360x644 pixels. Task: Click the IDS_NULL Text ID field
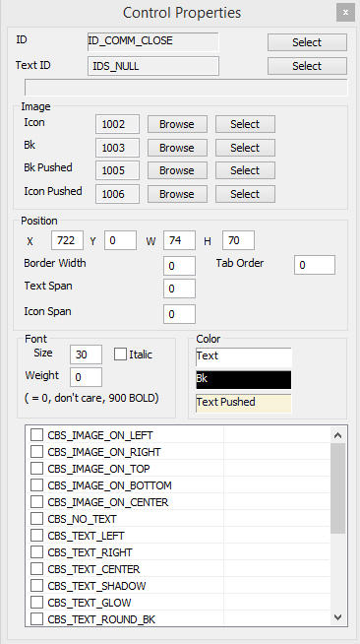click(x=152, y=66)
